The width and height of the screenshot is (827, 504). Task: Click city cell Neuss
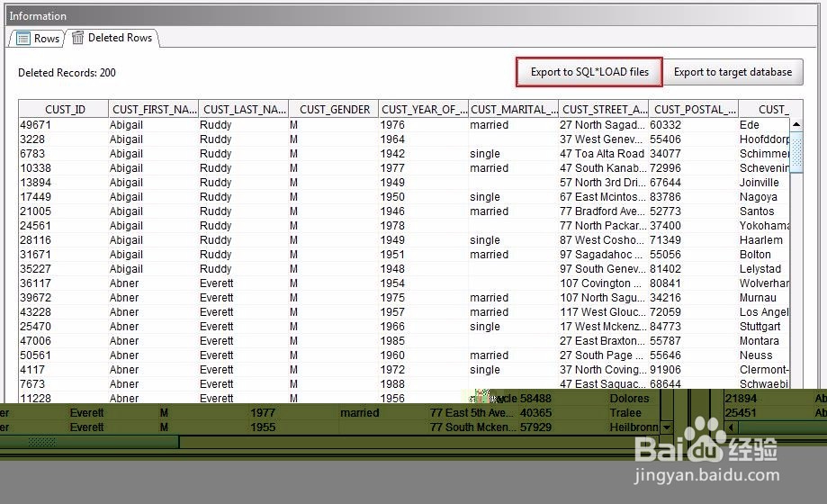[x=764, y=355]
